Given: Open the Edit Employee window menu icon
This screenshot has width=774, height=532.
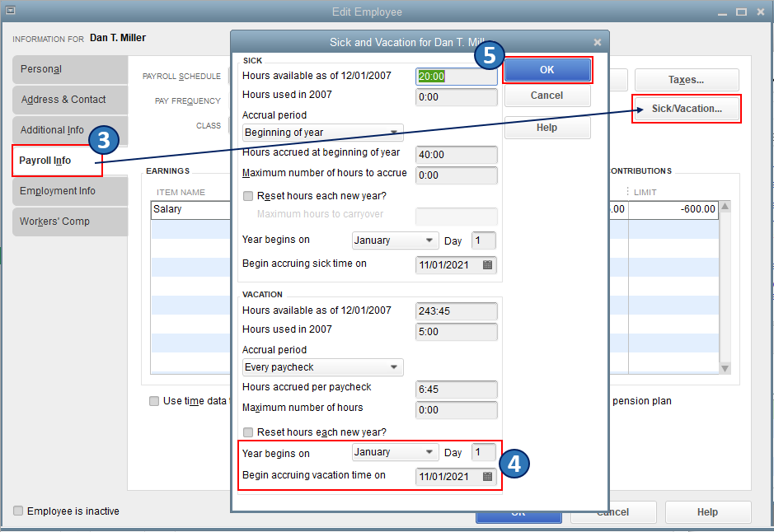Looking at the screenshot, I should (10, 11).
